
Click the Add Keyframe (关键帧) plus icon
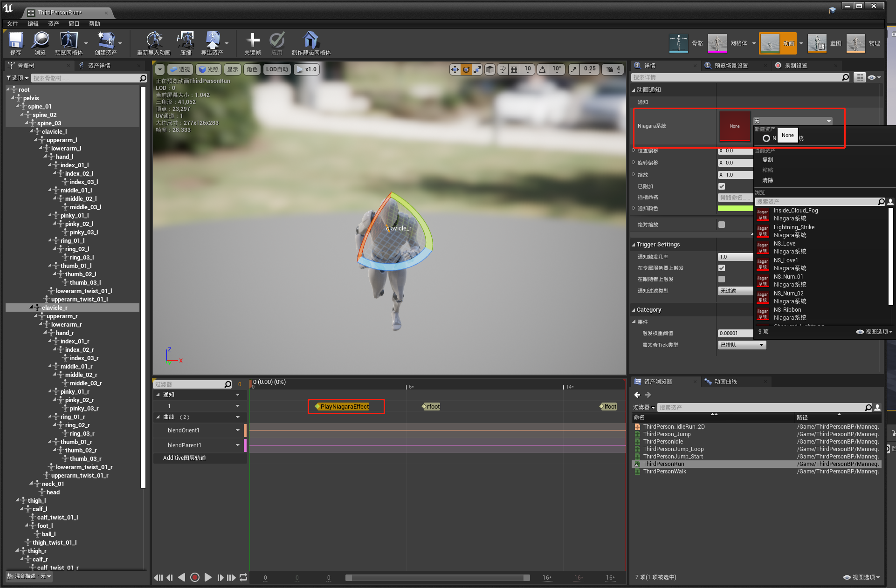(x=253, y=41)
